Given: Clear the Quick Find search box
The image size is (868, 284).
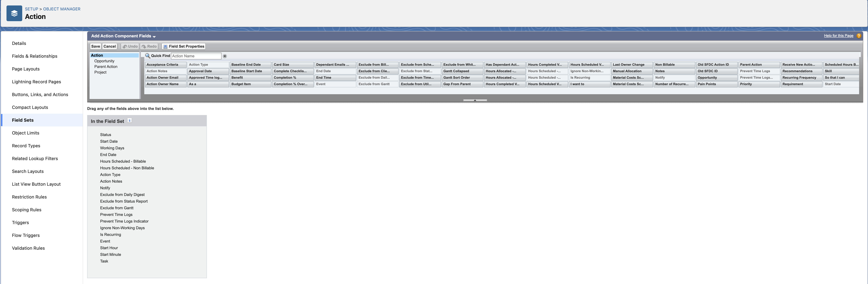Looking at the screenshot, I should point(225,56).
